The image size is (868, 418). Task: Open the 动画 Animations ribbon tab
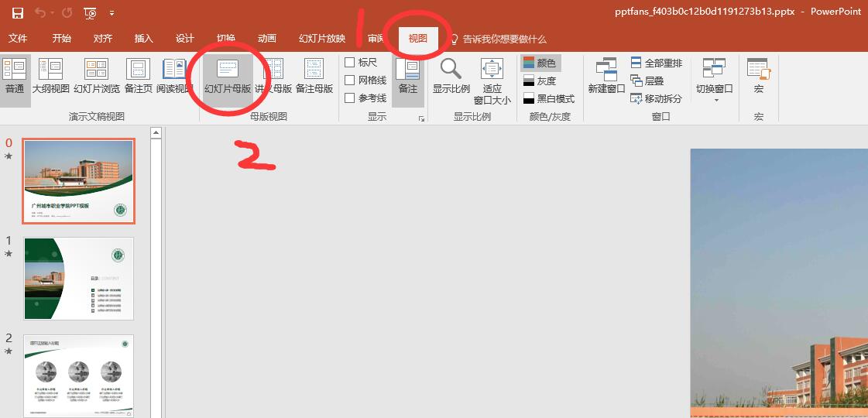(x=266, y=39)
